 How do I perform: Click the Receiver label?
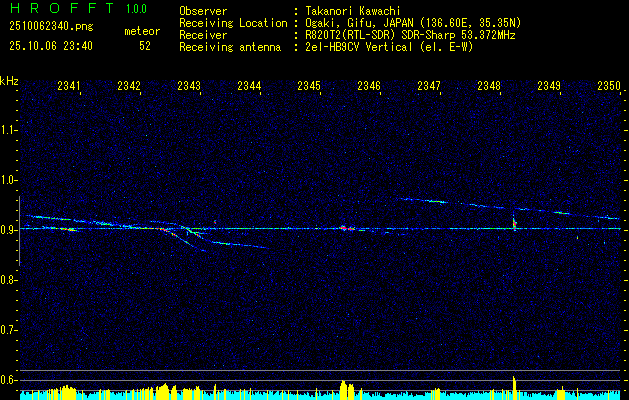(x=203, y=35)
